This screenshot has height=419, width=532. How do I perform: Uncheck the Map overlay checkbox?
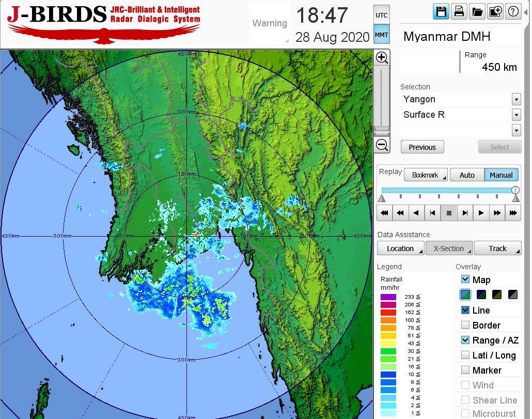[465, 280]
